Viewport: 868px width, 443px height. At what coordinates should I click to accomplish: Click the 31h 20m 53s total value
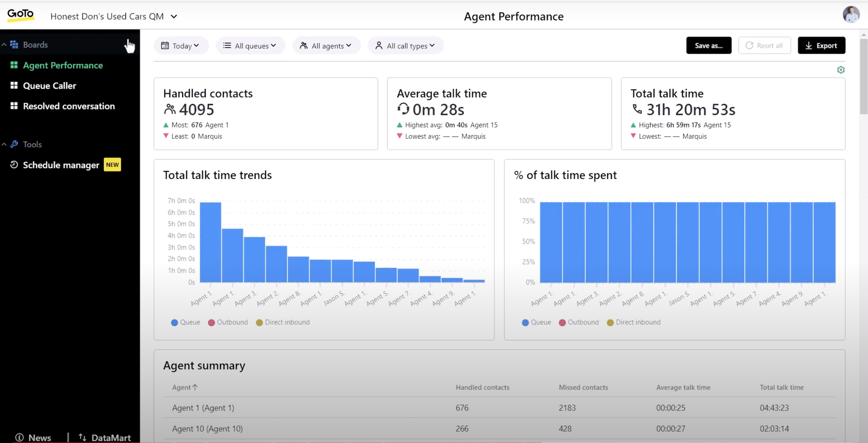691,110
